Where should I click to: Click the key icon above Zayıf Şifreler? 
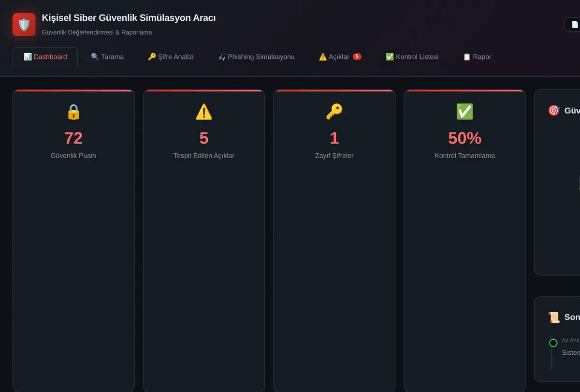click(334, 112)
